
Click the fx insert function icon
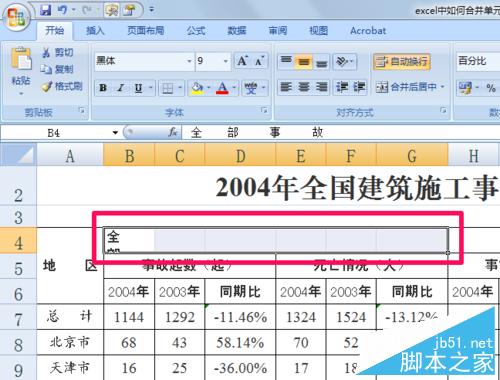(x=173, y=133)
